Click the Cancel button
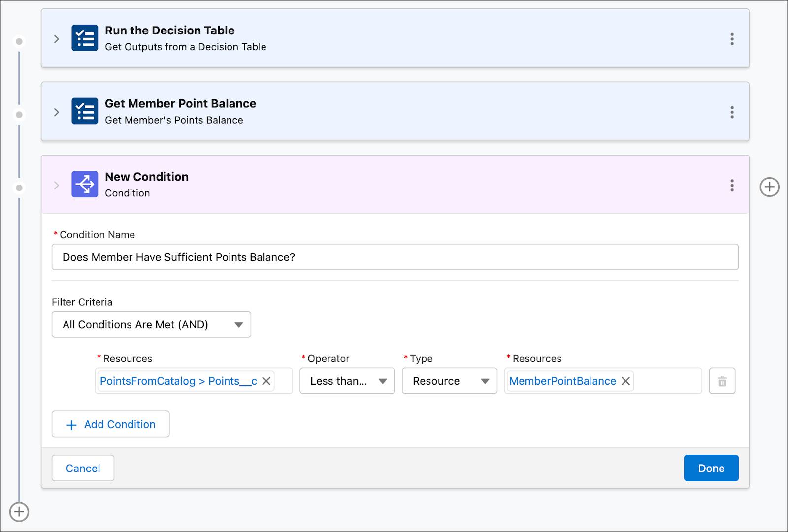Viewport: 788px width, 532px height. [83, 468]
